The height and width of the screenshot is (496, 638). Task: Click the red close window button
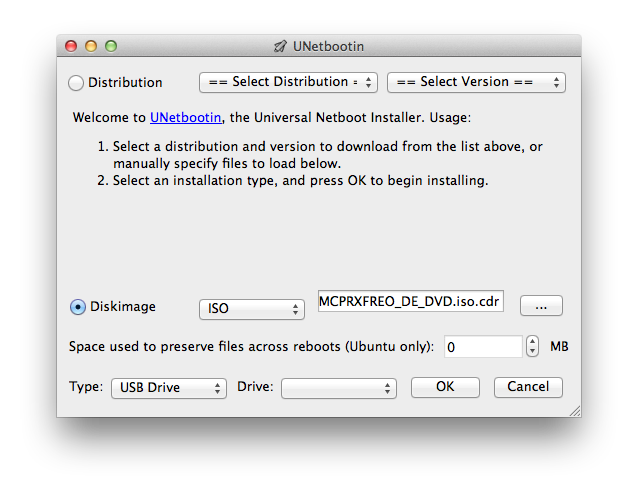pos(71,46)
